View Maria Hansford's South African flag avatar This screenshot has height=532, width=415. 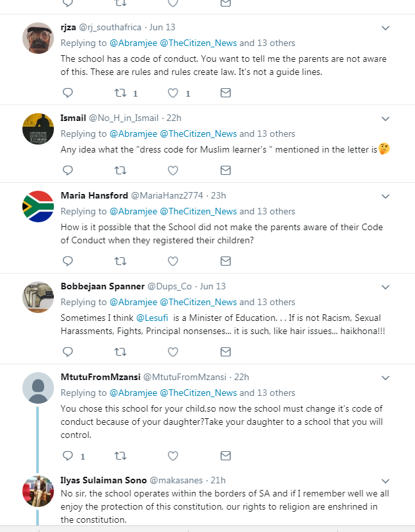tap(38, 206)
